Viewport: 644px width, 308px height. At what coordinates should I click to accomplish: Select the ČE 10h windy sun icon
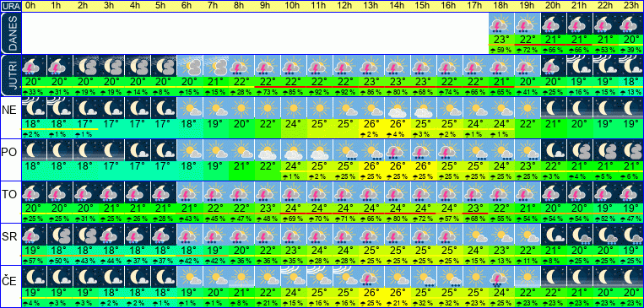click(294, 277)
